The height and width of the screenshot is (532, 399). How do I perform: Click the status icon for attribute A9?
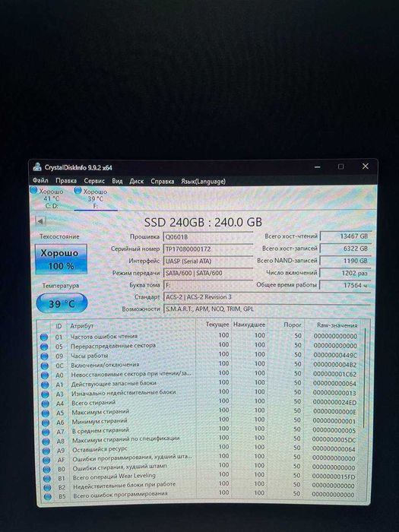(x=46, y=451)
